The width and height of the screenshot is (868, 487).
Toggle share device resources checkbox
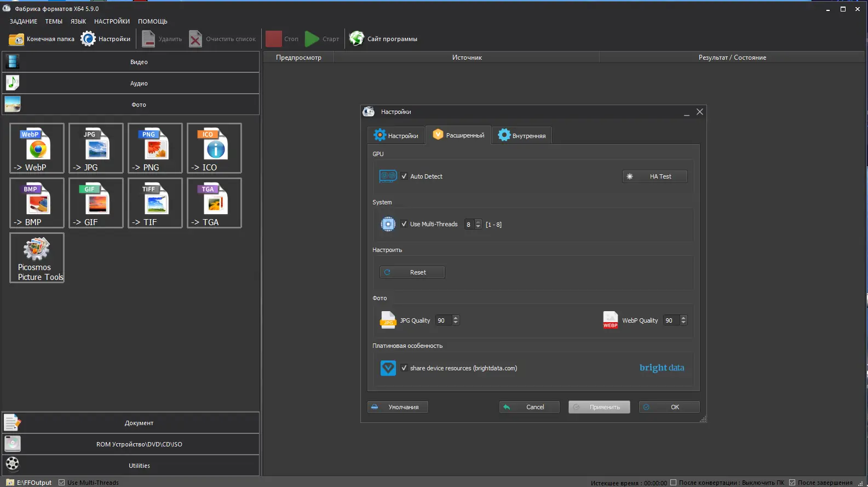point(404,368)
